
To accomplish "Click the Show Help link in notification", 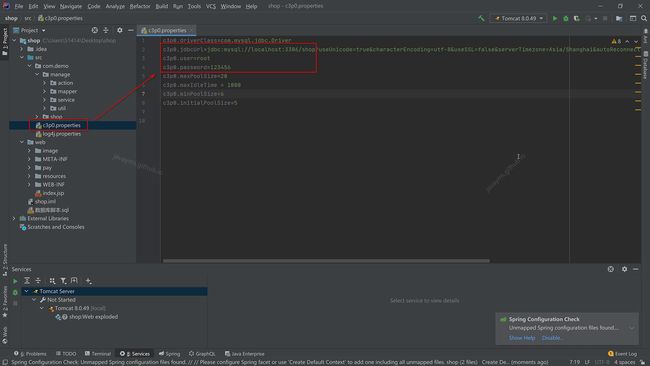I will (x=522, y=338).
